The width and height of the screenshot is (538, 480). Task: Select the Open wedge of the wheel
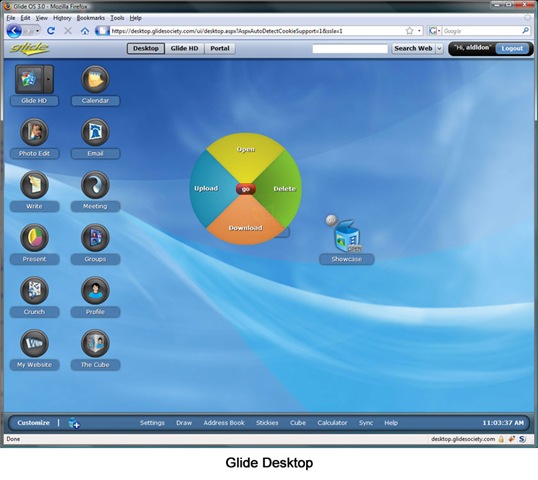pos(246,154)
